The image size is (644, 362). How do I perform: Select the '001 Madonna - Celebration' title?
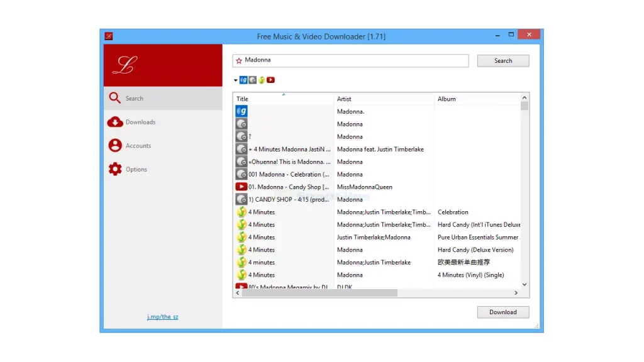289,175
